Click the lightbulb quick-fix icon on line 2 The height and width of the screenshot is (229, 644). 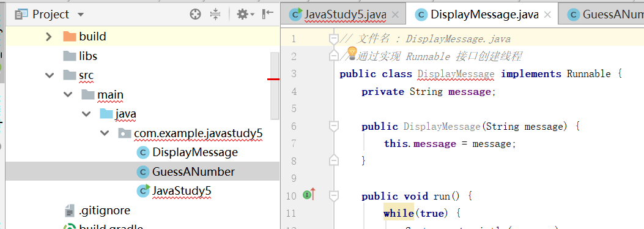(x=352, y=52)
